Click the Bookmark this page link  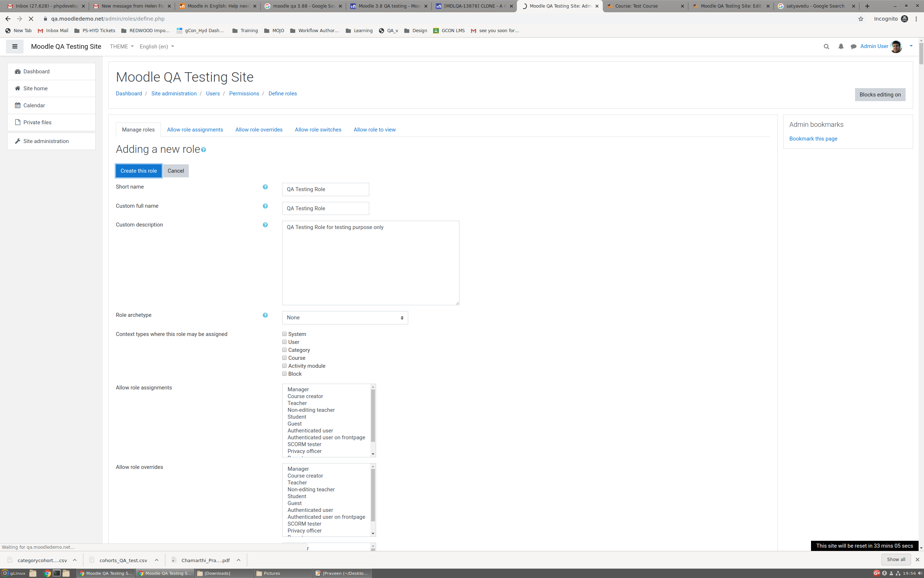pos(813,139)
